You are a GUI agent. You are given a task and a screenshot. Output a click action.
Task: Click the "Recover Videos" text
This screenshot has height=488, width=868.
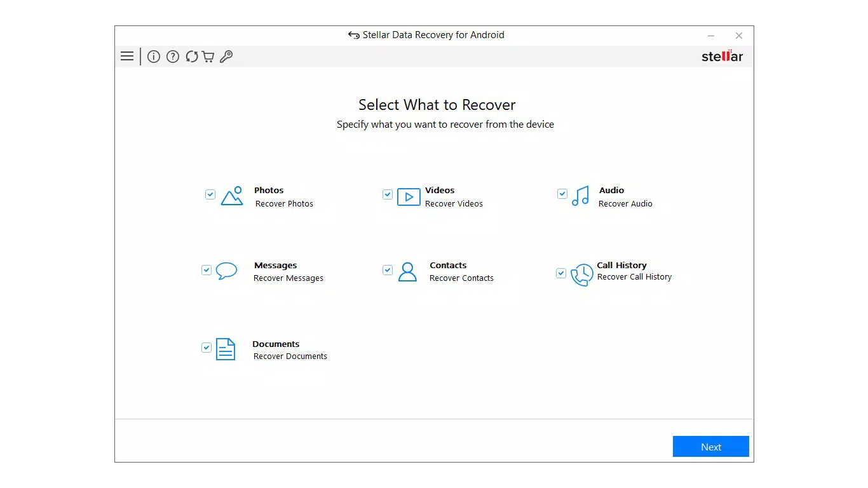[x=454, y=204]
